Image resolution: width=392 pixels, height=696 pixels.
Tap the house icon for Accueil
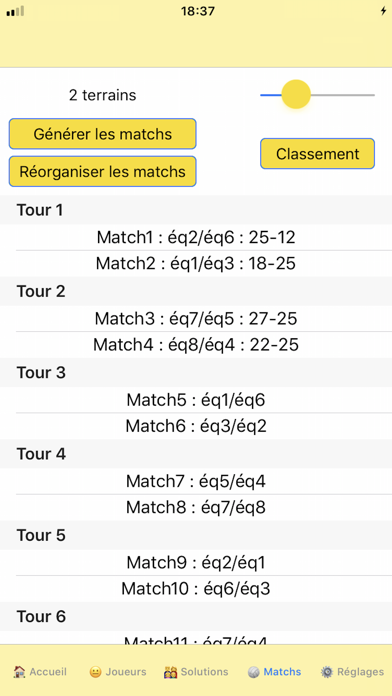coord(19,672)
